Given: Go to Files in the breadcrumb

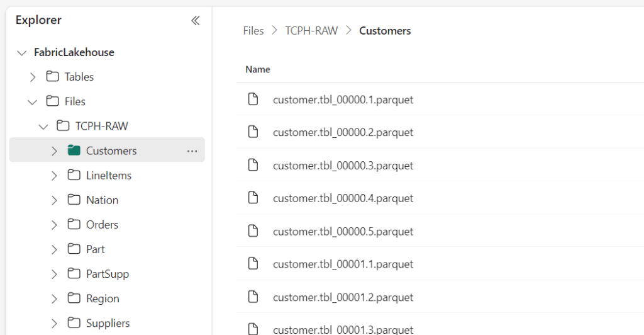Looking at the screenshot, I should click(x=253, y=31).
